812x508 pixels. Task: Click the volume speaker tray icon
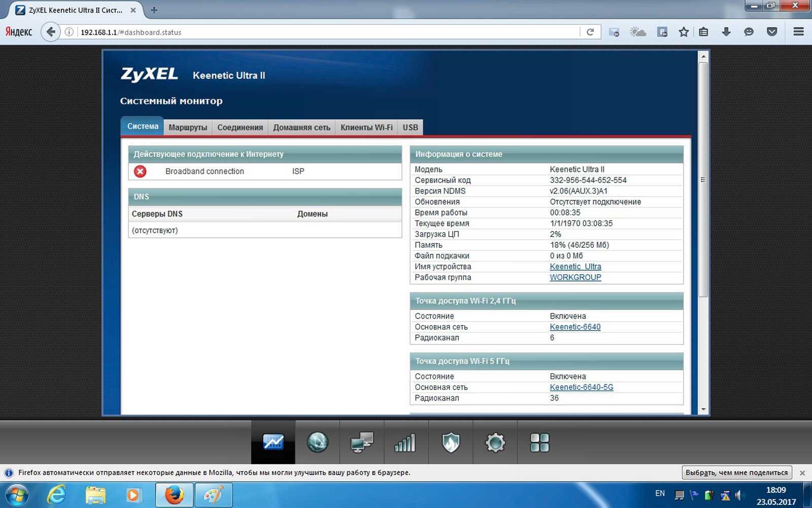coord(739,495)
